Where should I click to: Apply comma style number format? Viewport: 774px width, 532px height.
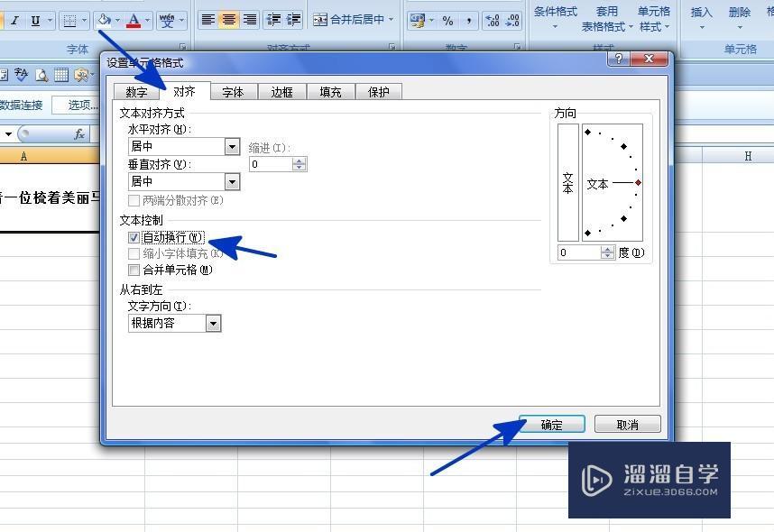[x=469, y=20]
